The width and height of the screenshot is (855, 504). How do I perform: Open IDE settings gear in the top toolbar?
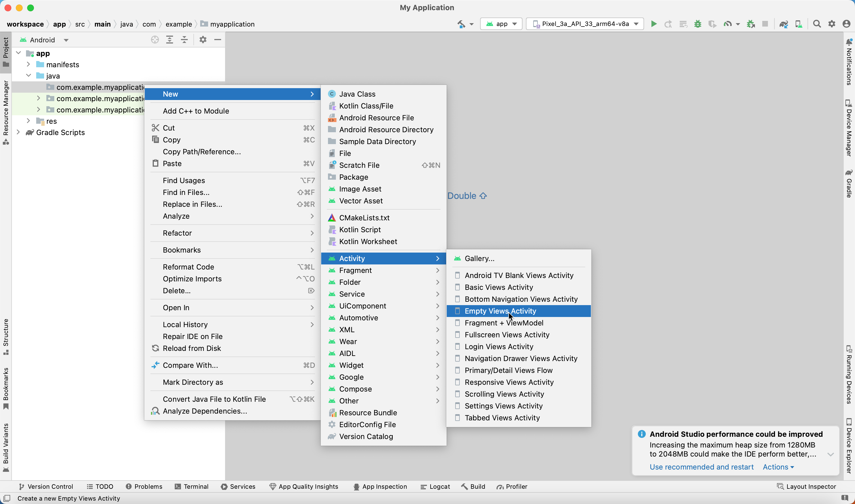pos(832,24)
